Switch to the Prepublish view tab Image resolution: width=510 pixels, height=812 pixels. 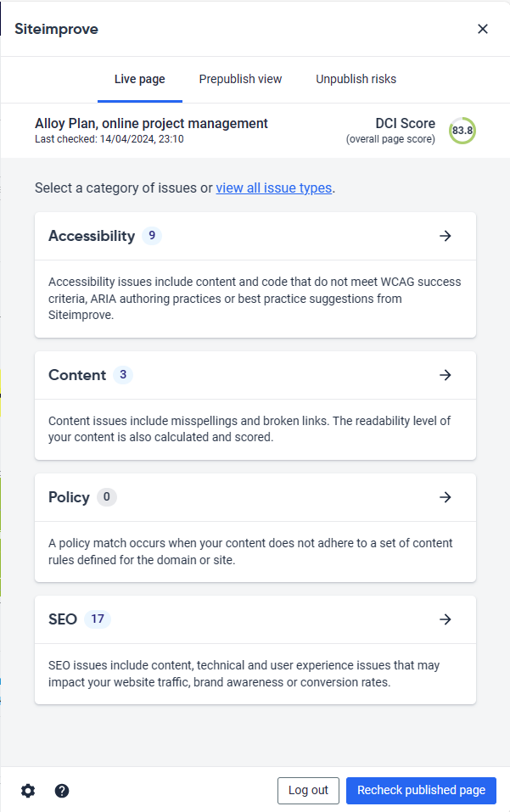click(x=240, y=79)
